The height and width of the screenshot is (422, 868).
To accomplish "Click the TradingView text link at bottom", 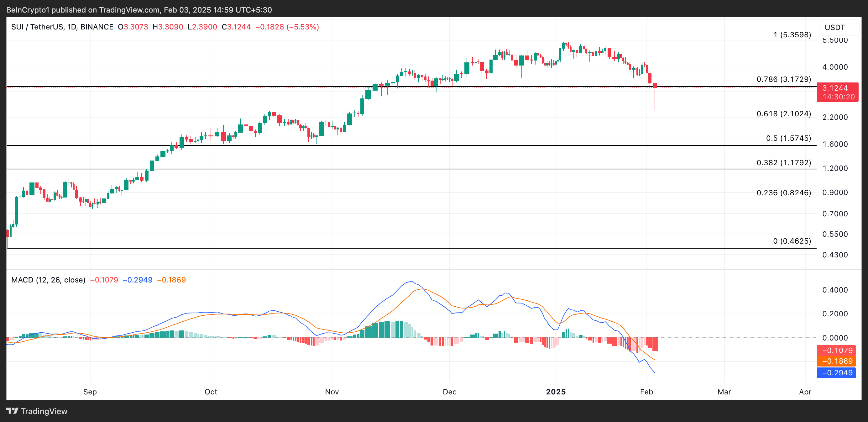I will point(44,411).
